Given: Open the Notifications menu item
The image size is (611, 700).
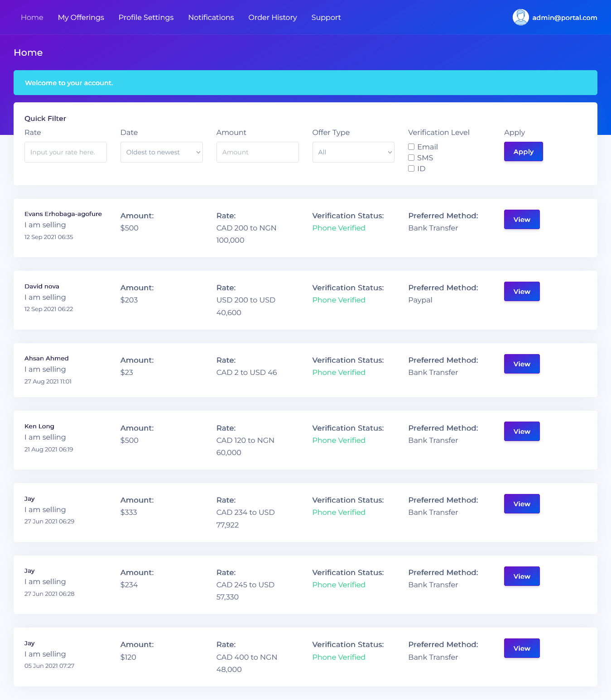Looking at the screenshot, I should pyautogui.click(x=211, y=17).
